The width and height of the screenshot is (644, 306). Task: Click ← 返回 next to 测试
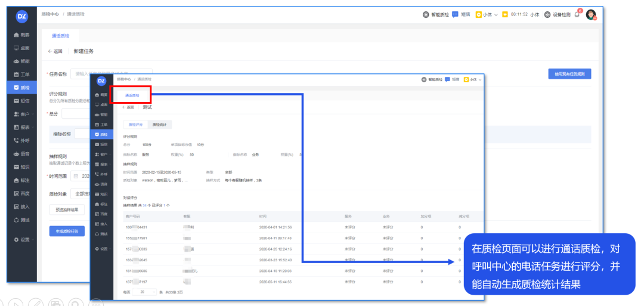(x=128, y=107)
